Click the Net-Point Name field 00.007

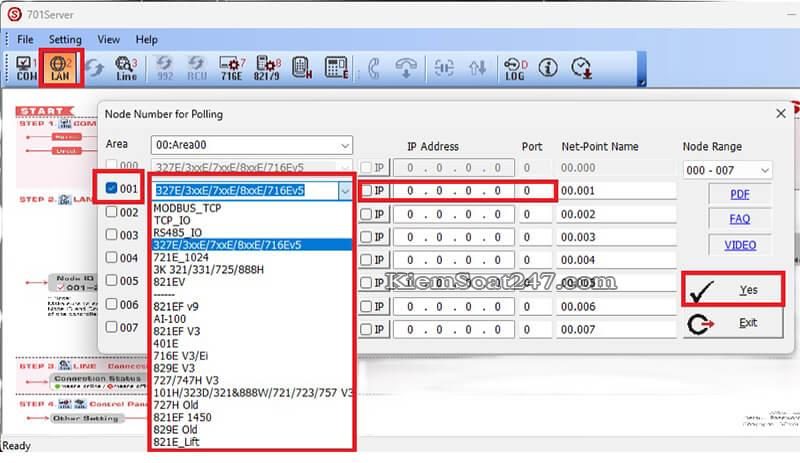616,329
